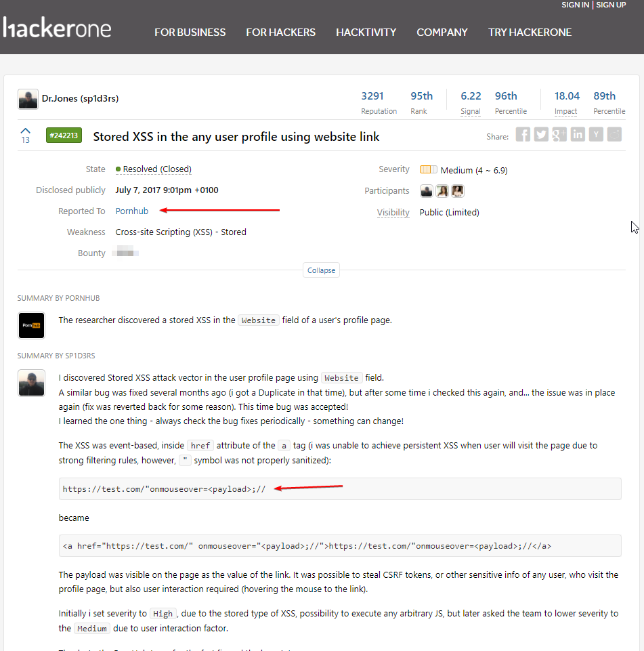Click the 18.04 Impact value
Image resolution: width=644 pixels, height=651 pixels.
[567, 96]
